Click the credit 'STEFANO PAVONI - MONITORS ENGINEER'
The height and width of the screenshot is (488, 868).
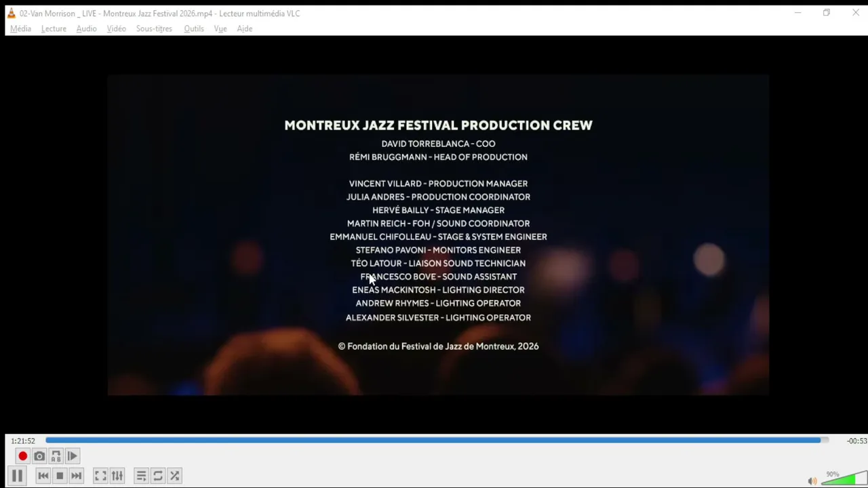coord(438,250)
